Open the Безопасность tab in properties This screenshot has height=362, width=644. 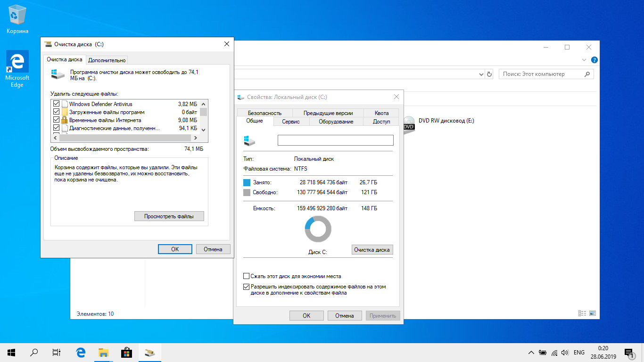click(264, 113)
